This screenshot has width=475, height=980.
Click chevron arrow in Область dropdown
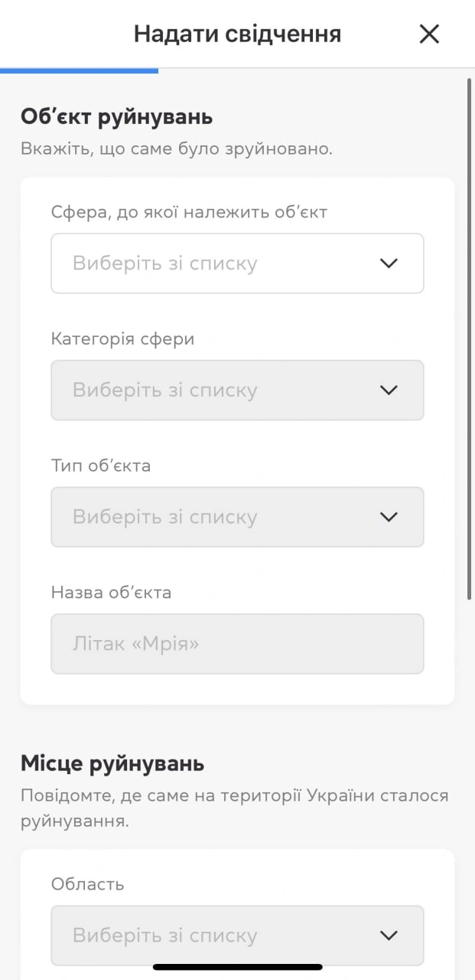pos(389,935)
